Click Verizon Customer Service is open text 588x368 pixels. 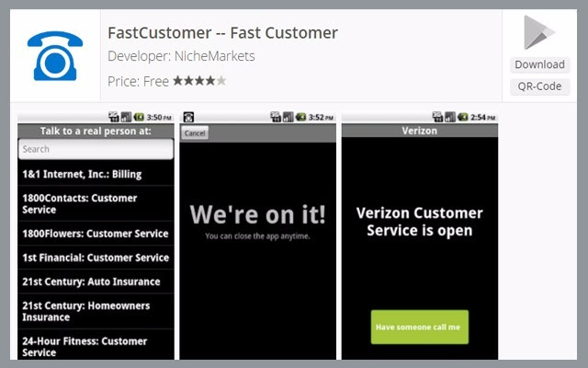point(420,222)
